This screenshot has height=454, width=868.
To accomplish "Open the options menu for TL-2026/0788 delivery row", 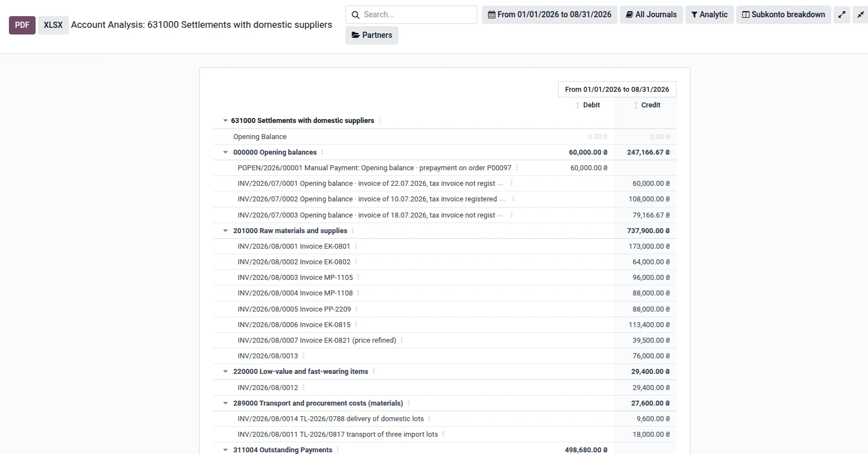I will pyautogui.click(x=429, y=419).
